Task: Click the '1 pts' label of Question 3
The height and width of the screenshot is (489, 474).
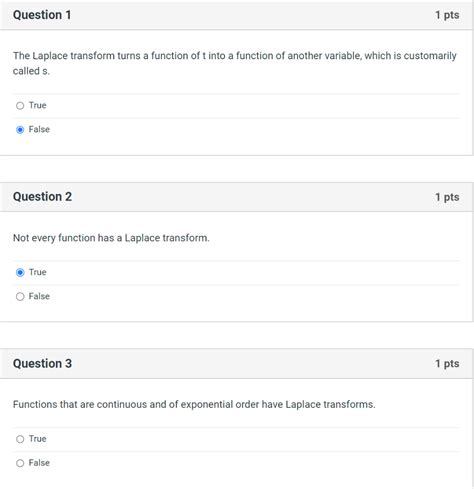Action: (x=447, y=363)
